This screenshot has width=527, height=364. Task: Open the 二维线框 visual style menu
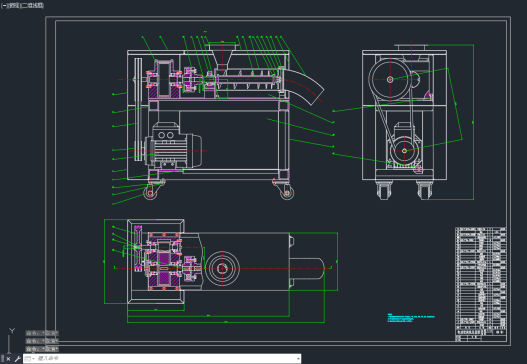pyautogui.click(x=33, y=6)
